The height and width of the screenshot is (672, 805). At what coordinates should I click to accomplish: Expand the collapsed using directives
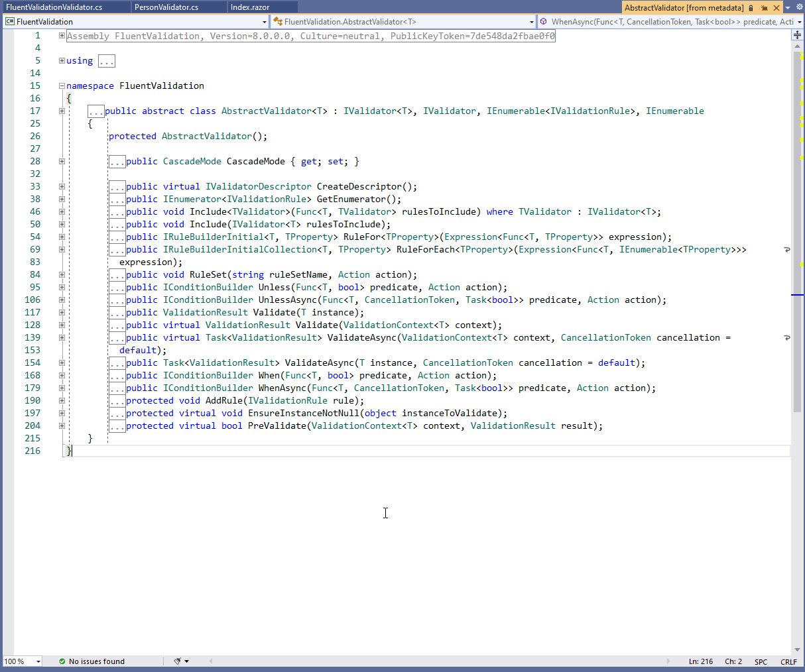[x=62, y=61]
